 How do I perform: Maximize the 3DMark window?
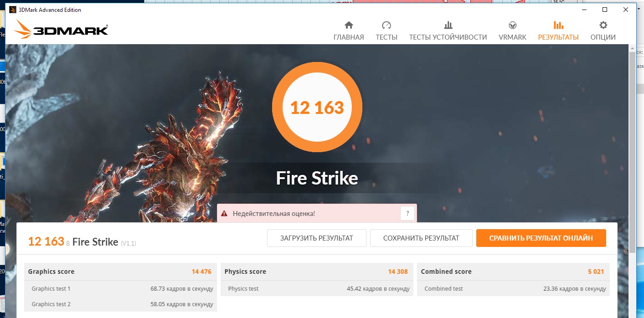click(x=605, y=10)
